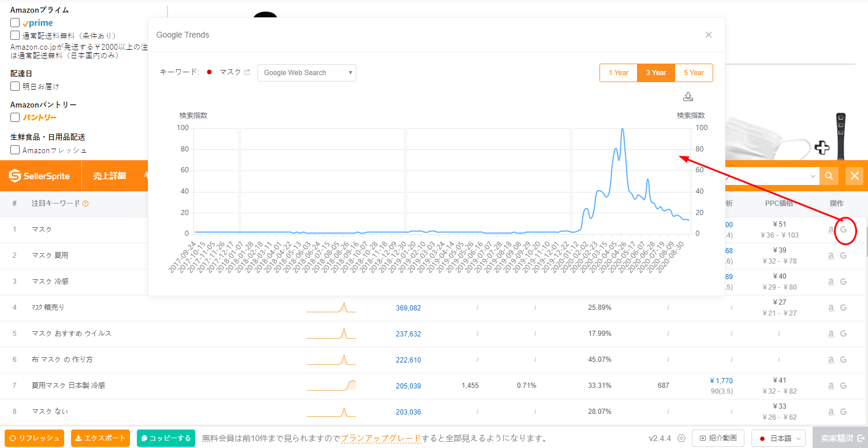Open Amazon search for マスク 冷感 row
The width and height of the screenshot is (868, 448).
pos(830,282)
